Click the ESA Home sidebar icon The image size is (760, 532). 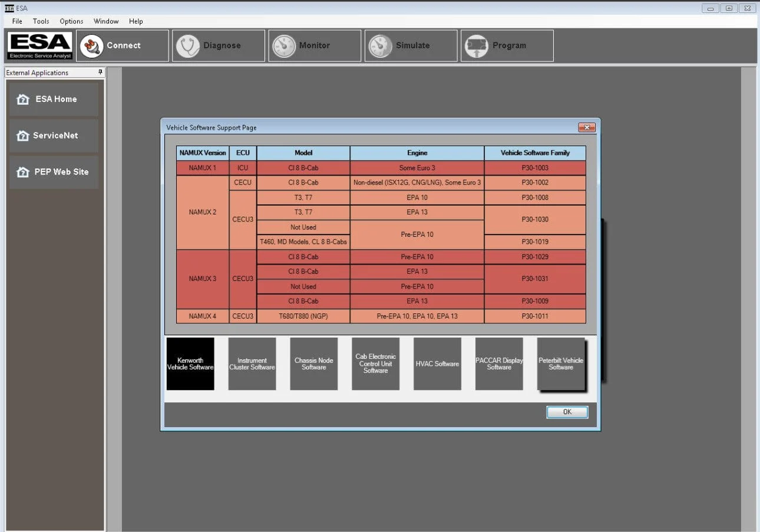click(23, 100)
